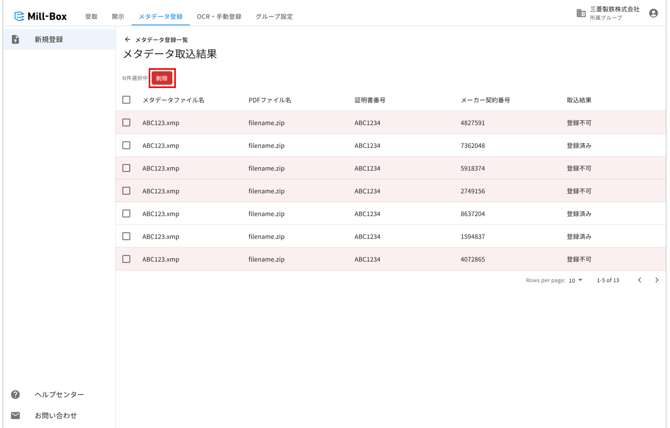Open the account avatar icon
The height and width of the screenshot is (428, 670).
click(x=653, y=13)
